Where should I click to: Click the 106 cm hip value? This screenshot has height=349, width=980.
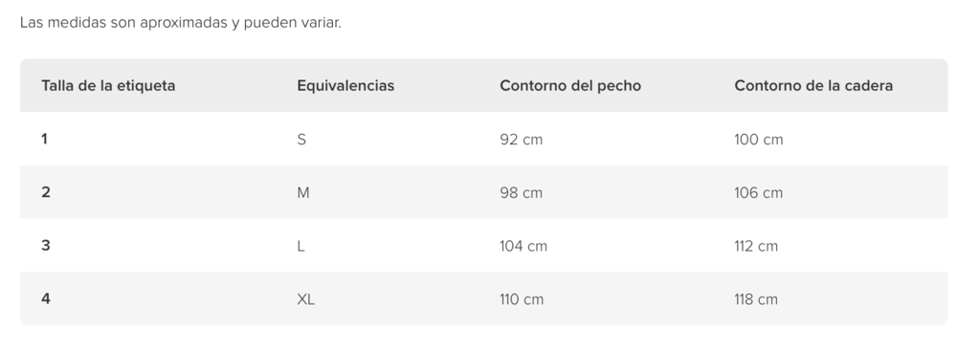758,193
